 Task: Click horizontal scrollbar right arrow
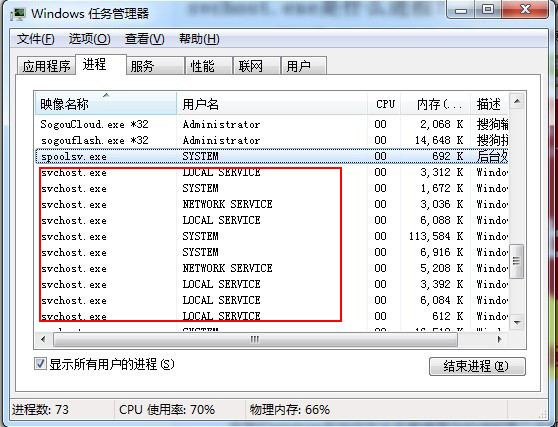(x=500, y=339)
